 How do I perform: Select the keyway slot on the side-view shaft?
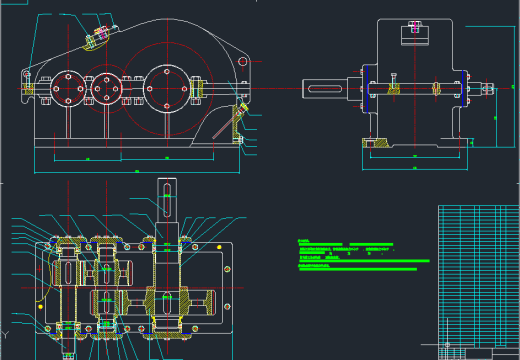pos(325,89)
